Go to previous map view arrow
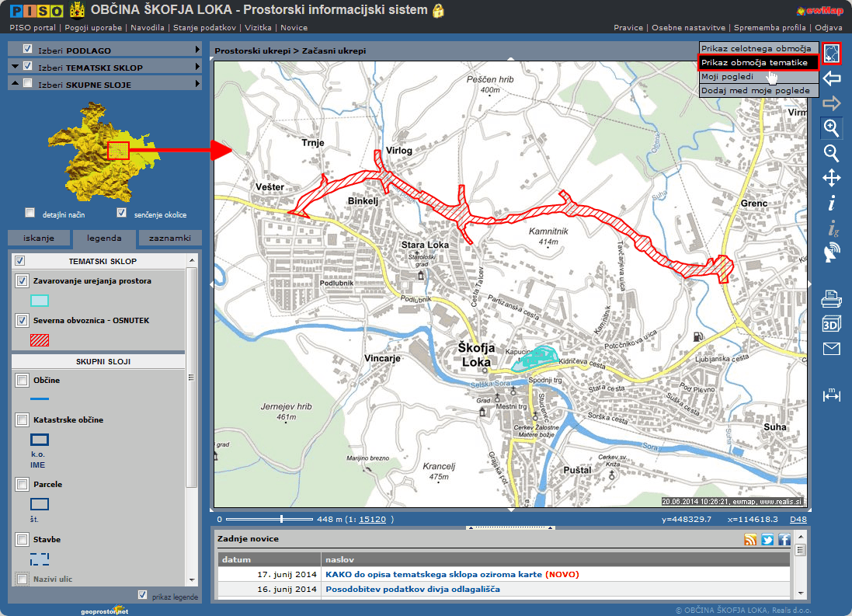 click(831, 78)
